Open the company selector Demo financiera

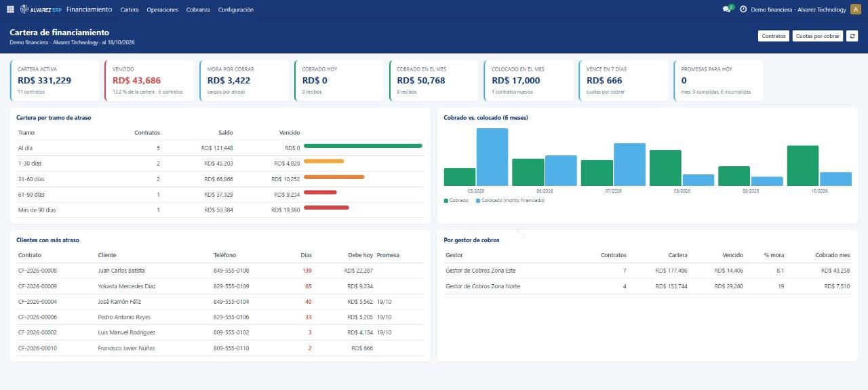[x=799, y=9]
